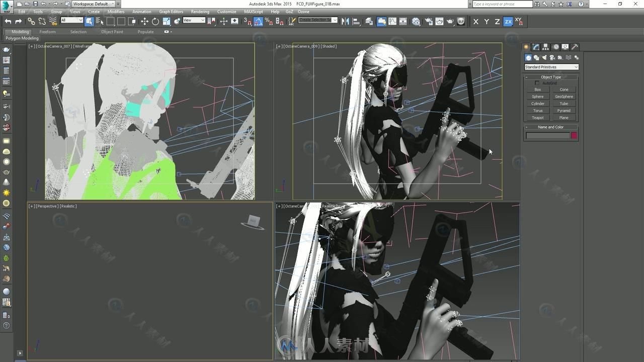Open the selection filter All dropdown
Image resolution: width=644 pixels, height=362 pixels.
71,20
